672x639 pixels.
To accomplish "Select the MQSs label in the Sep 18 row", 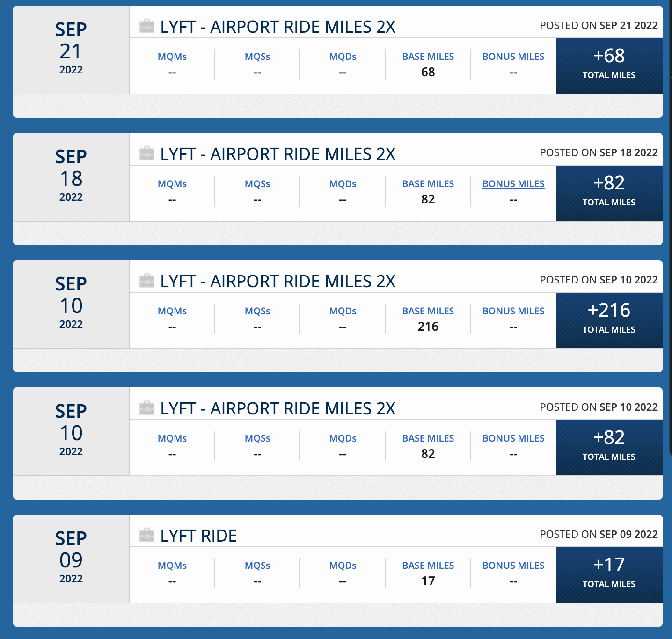I will coord(257,183).
